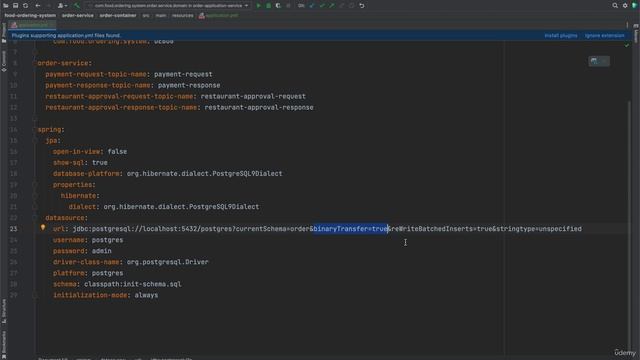Click the Git commit checkmark icon
The image size is (640, 360).
tap(322, 6)
